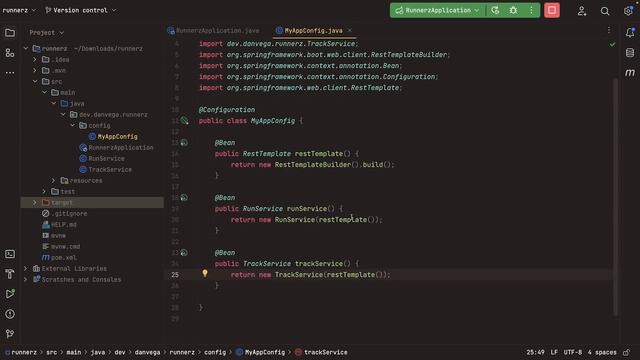The image size is (640, 360).
Task: Stop the running application
Action: pyautogui.click(x=552, y=10)
